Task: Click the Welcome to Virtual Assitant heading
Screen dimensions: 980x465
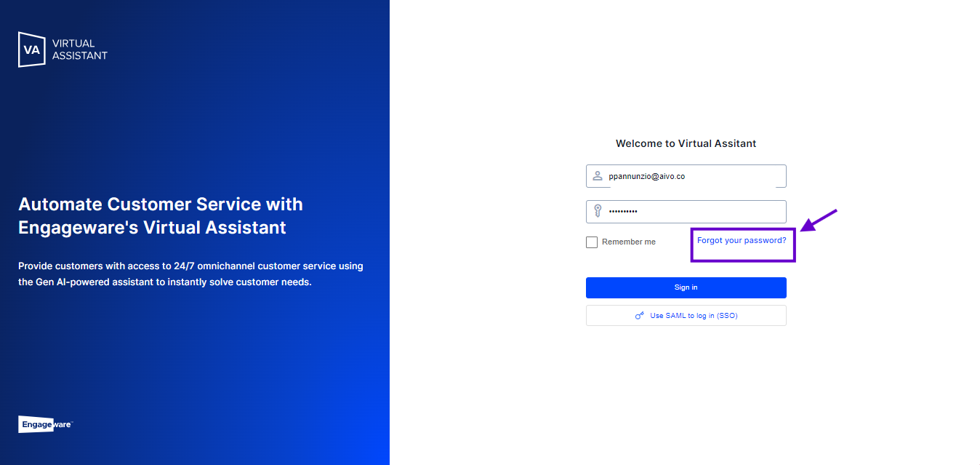Action: [686, 143]
